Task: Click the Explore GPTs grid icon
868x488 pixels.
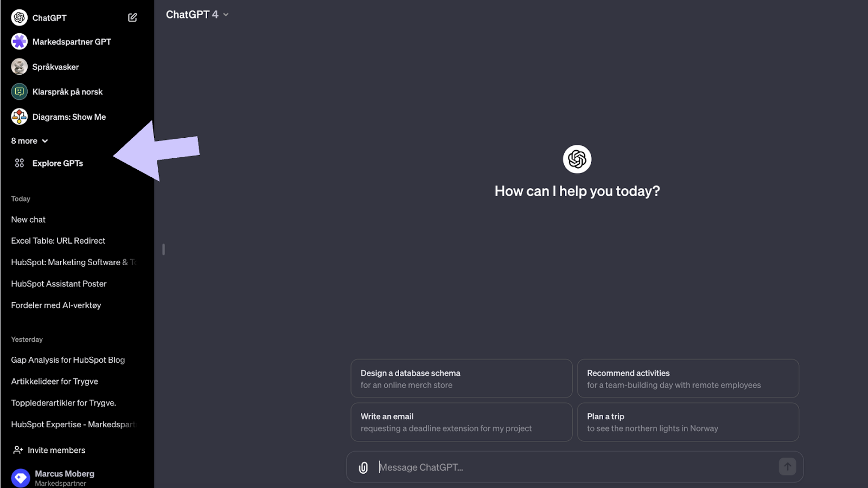Action: click(x=20, y=163)
